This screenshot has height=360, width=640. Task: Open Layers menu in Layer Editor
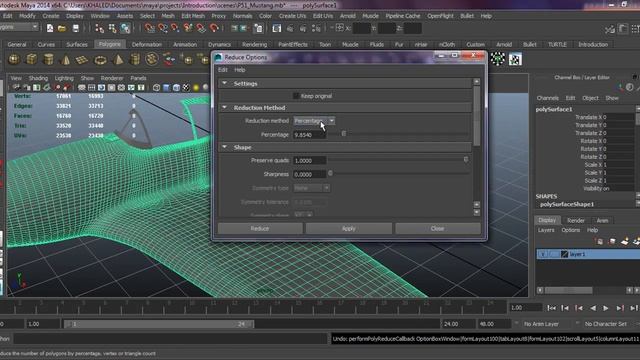(x=546, y=230)
